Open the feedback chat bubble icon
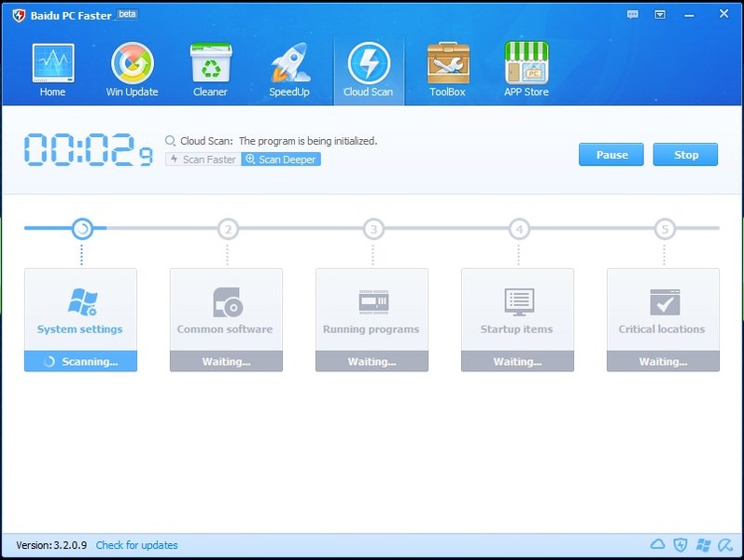Screen dimensions: 744x560 tap(633, 14)
